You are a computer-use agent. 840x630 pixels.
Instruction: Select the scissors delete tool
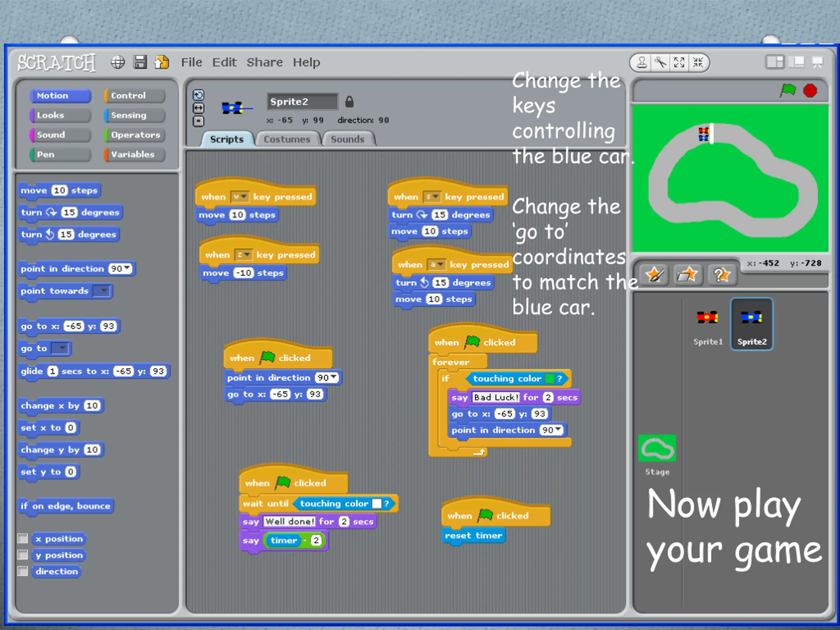661,62
